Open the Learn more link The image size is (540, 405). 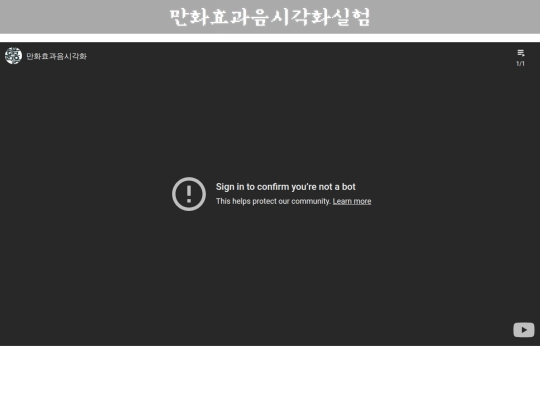(x=352, y=201)
